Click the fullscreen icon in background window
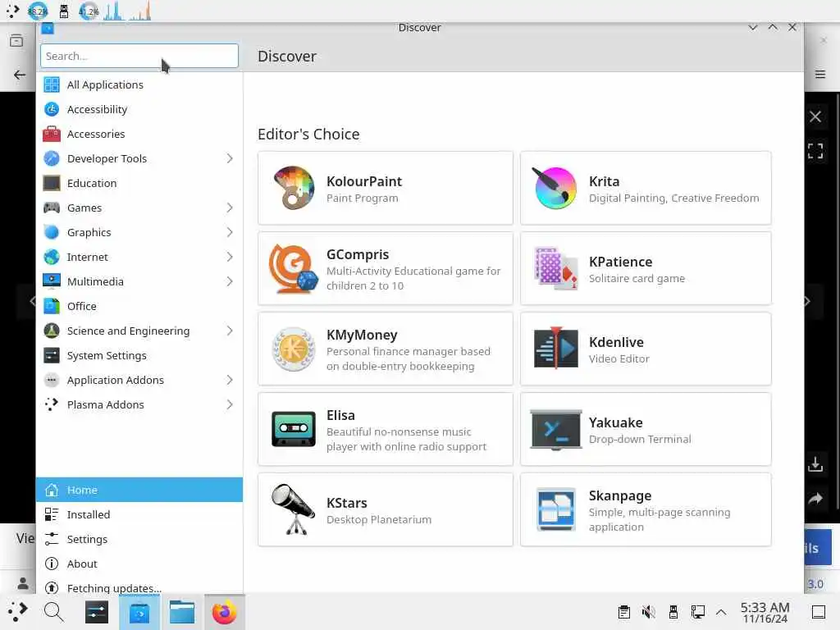The height and width of the screenshot is (630, 840). pos(815,151)
